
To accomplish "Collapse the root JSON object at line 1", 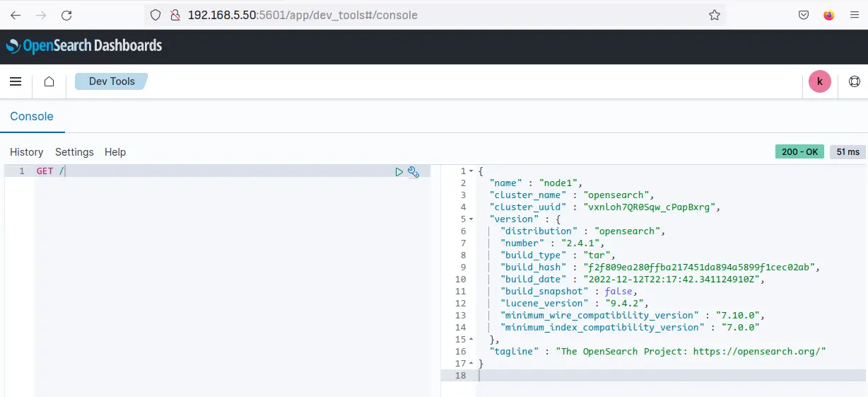I will (x=471, y=171).
